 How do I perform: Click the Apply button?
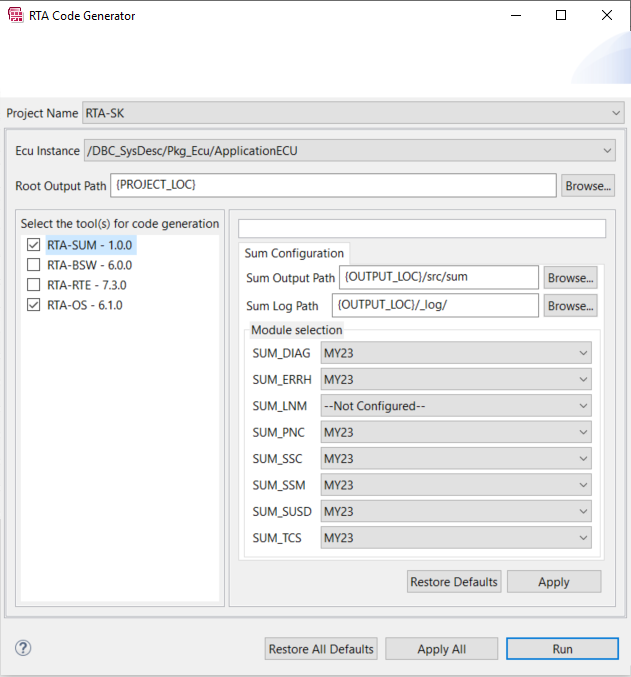pos(554,582)
